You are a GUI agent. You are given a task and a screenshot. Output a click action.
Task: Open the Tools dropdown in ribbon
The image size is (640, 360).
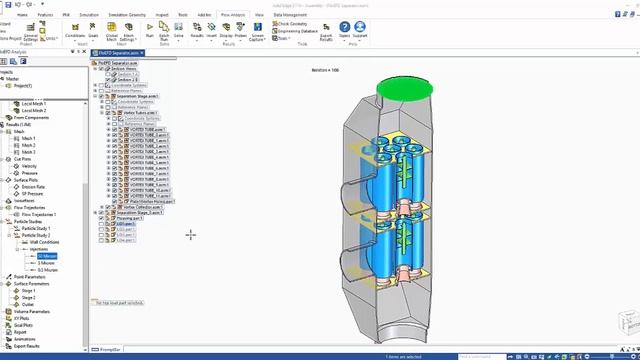coord(281,38)
